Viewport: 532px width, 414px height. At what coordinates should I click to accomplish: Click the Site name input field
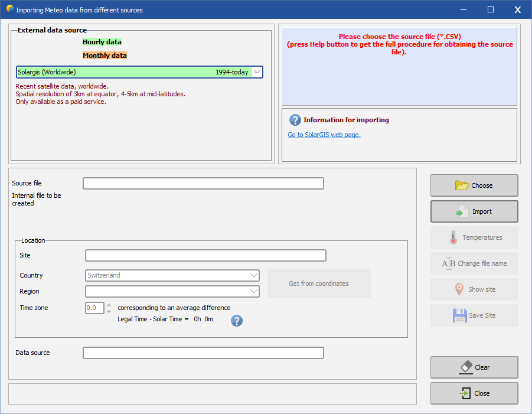coord(205,256)
